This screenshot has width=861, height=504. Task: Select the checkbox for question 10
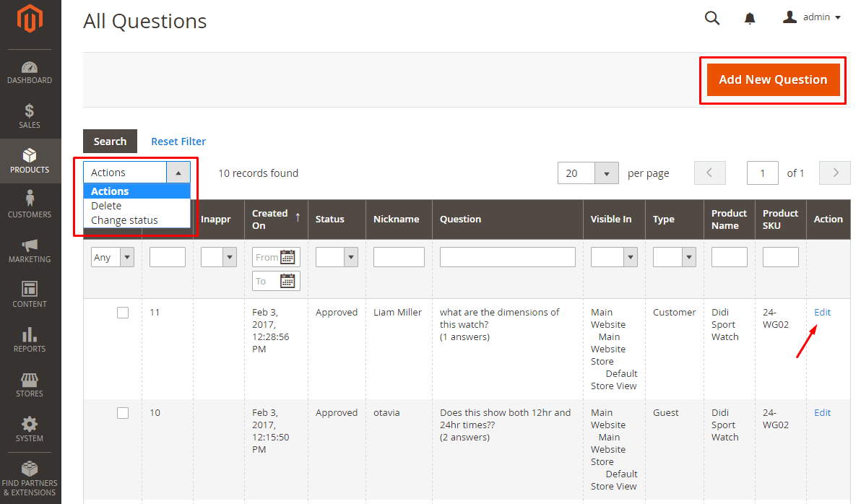123,413
